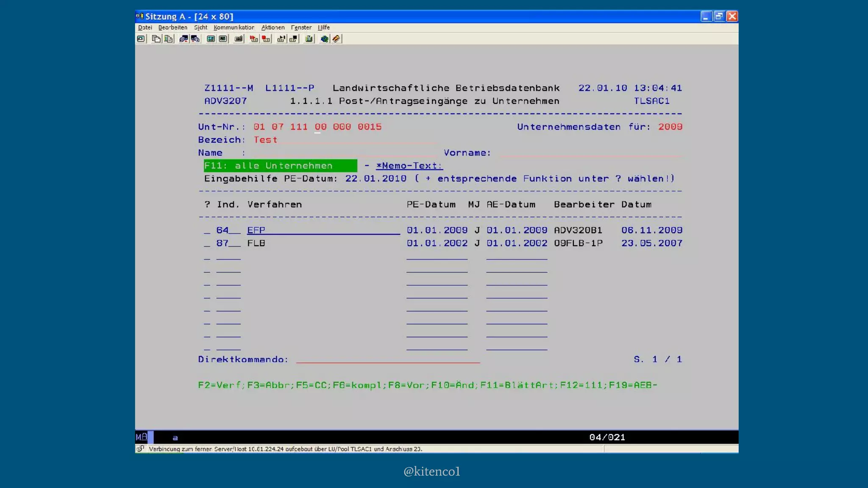Click the keyboard remap toolbar icon

[239, 39]
